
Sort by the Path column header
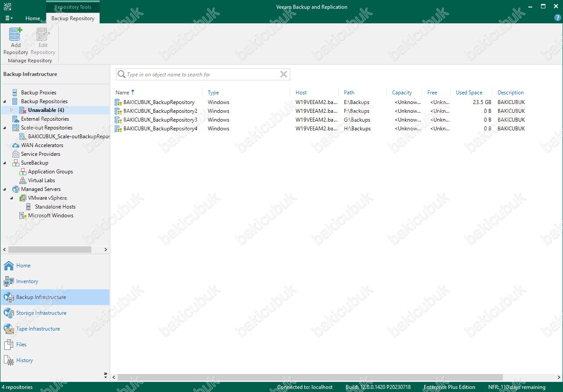click(349, 93)
